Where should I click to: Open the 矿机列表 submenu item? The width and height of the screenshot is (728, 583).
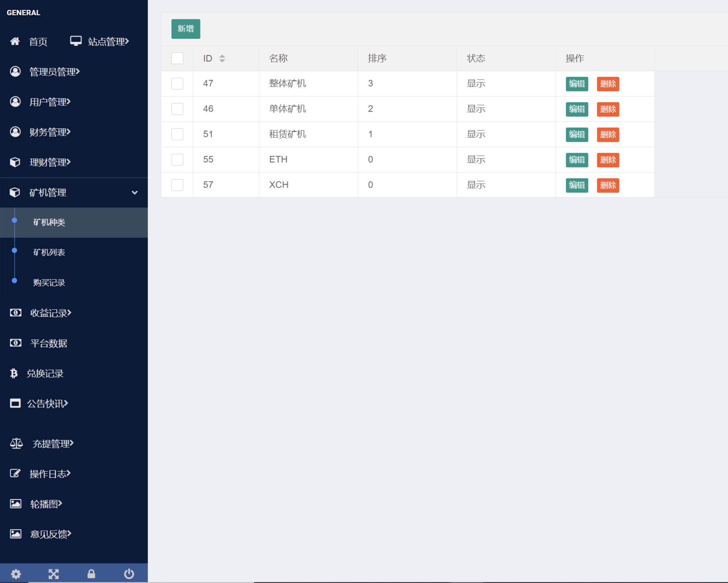coord(49,252)
